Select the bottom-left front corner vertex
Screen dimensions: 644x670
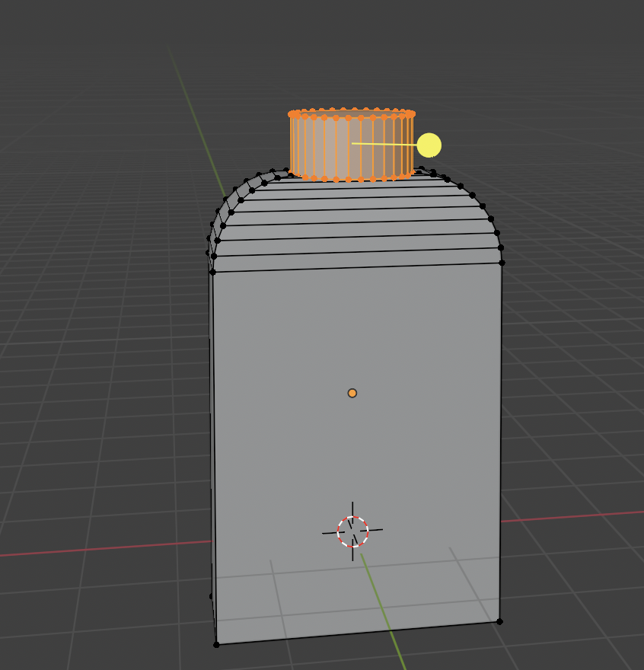click(x=216, y=644)
